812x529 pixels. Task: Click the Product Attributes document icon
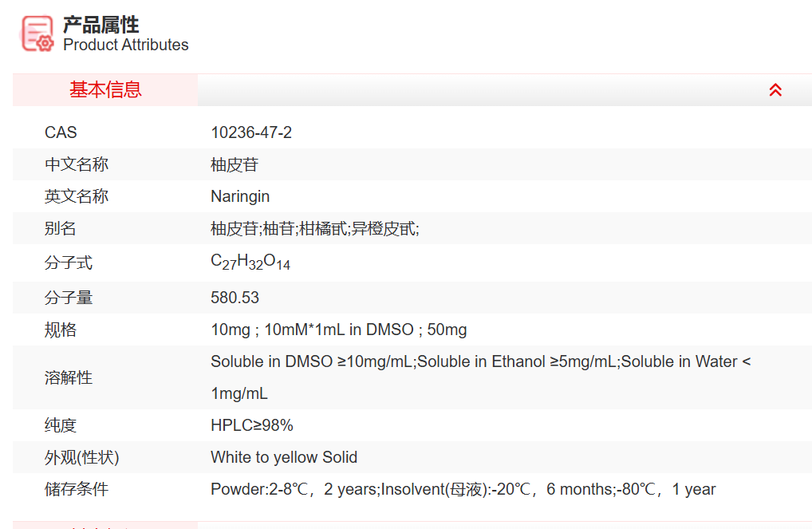37,34
